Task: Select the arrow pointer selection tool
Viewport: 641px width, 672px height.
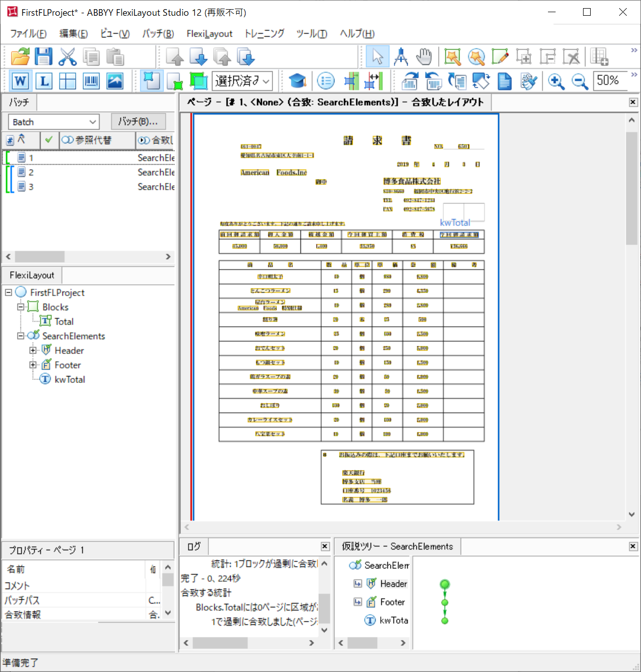Action: pyautogui.click(x=377, y=56)
